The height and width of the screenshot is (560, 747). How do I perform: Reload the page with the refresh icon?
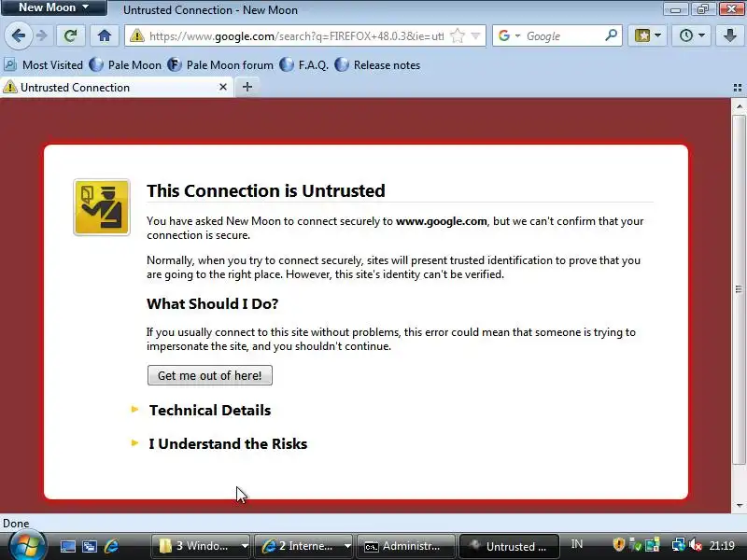tap(71, 35)
